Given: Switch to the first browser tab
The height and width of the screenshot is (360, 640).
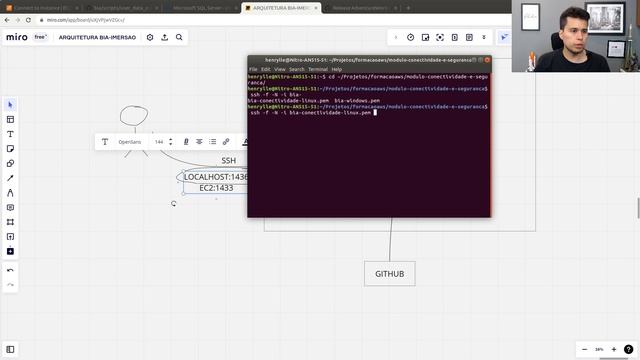Looking at the screenshot, I should coord(41,8).
